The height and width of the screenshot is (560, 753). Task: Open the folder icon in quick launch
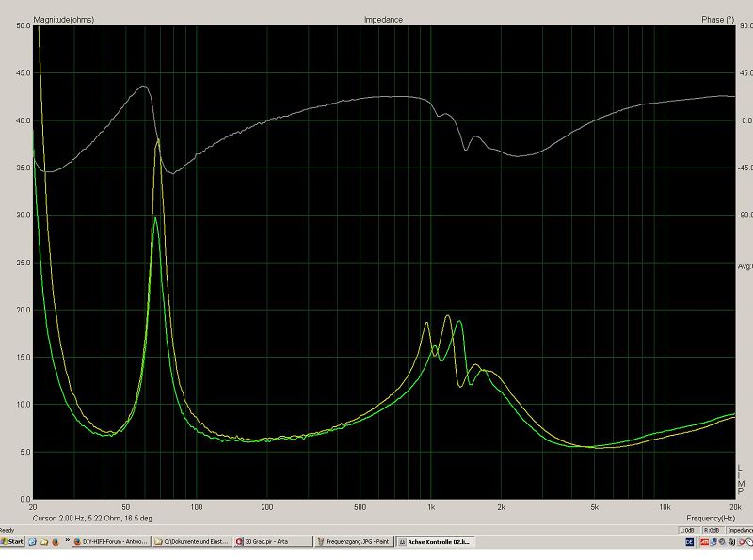point(44,542)
